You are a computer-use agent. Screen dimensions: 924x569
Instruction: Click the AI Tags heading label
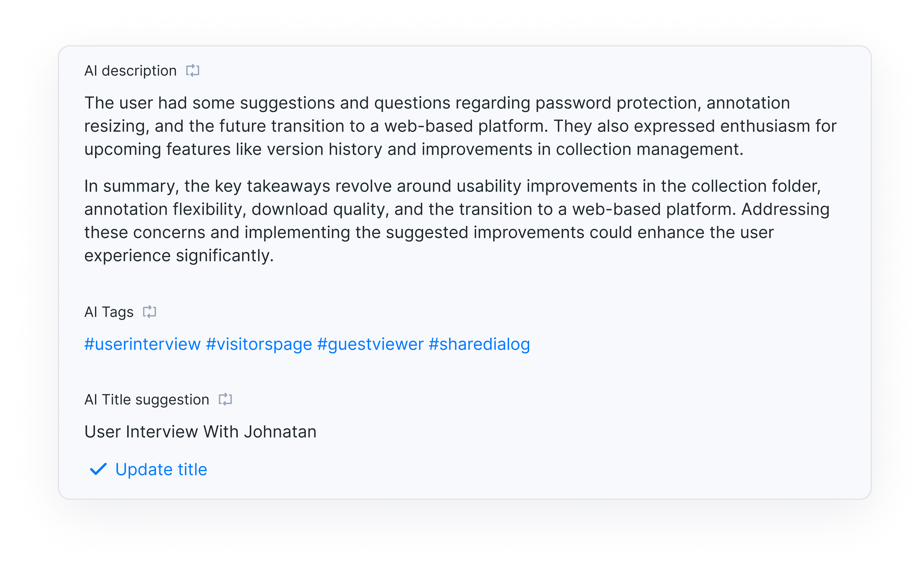click(x=109, y=312)
